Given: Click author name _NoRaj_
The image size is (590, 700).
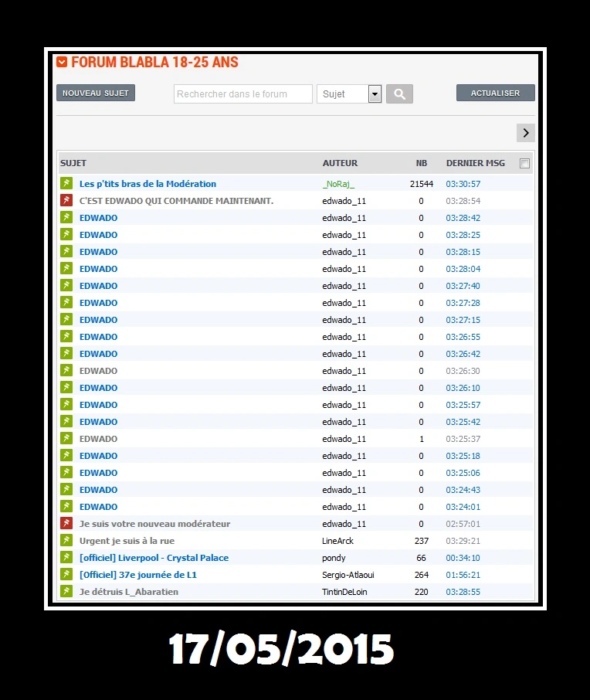Looking at the screenshot, I should coord(338,184).
